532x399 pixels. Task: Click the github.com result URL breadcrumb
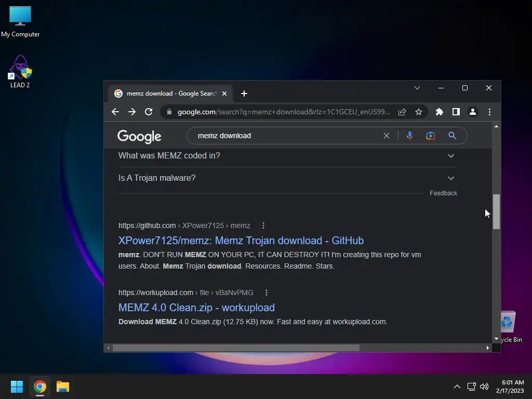(x=184, y=225)
